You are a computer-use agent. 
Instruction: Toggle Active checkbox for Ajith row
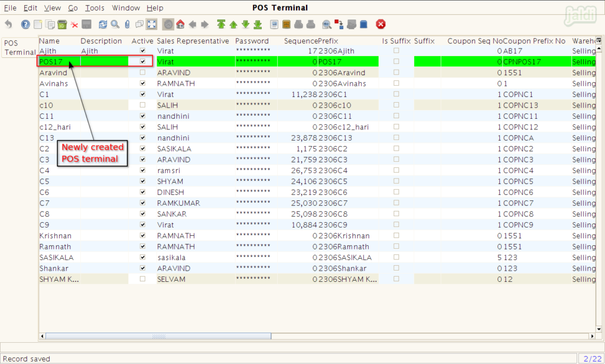[x=143, y=51]
